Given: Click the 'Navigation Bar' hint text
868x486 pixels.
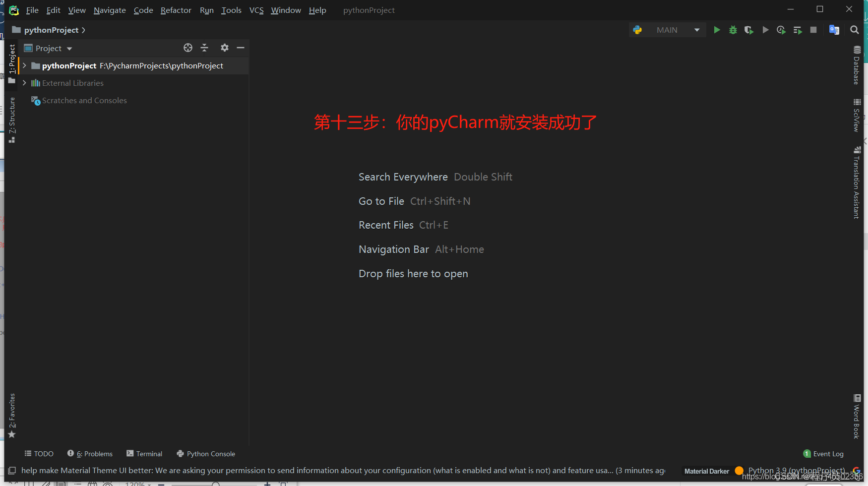Looking at the screenshot, I should (394, 249).
